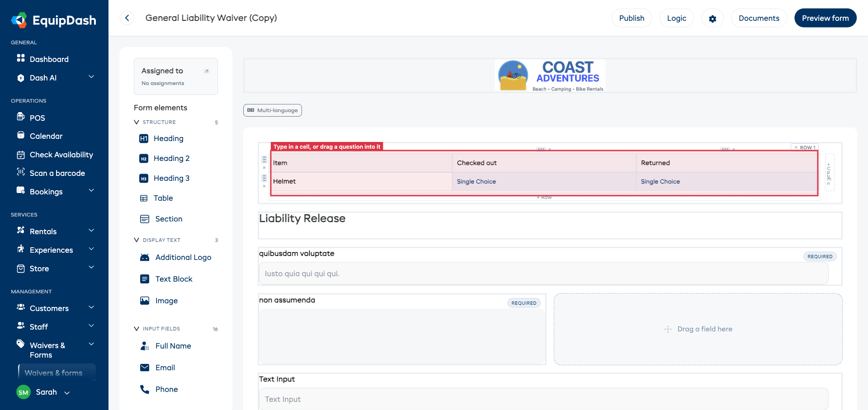Click the Checked out header cell
The width and height of the screenshot is (868, 410).
(544, 163)
